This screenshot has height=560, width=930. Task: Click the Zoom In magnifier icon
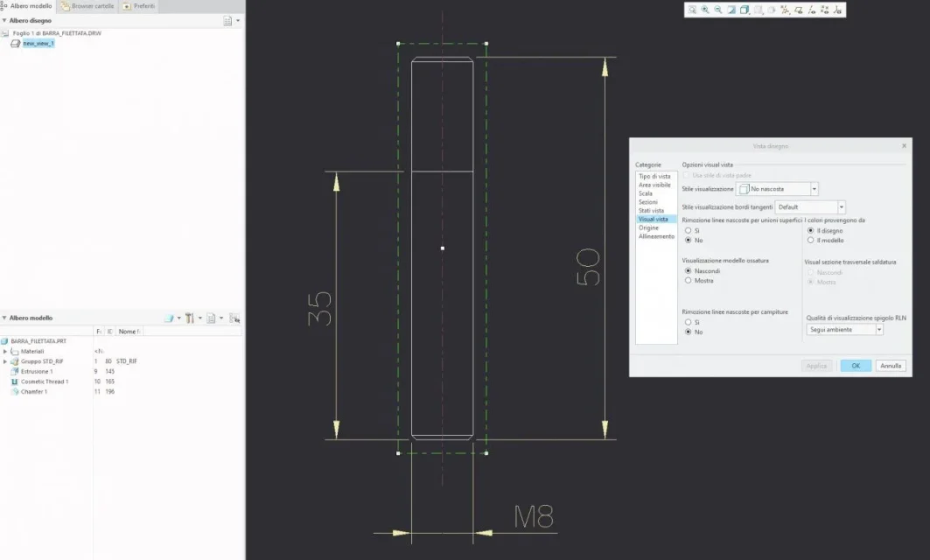[705, 10]
